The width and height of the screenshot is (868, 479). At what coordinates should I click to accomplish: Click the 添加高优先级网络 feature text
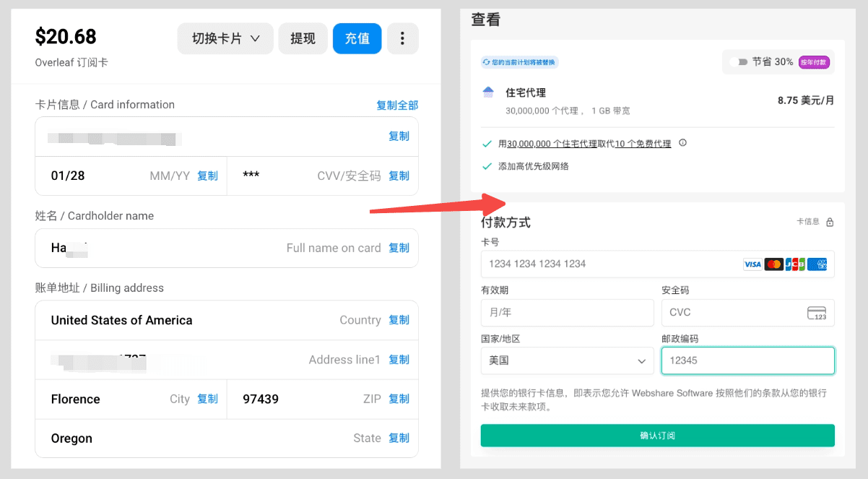(x=534, y=166)
